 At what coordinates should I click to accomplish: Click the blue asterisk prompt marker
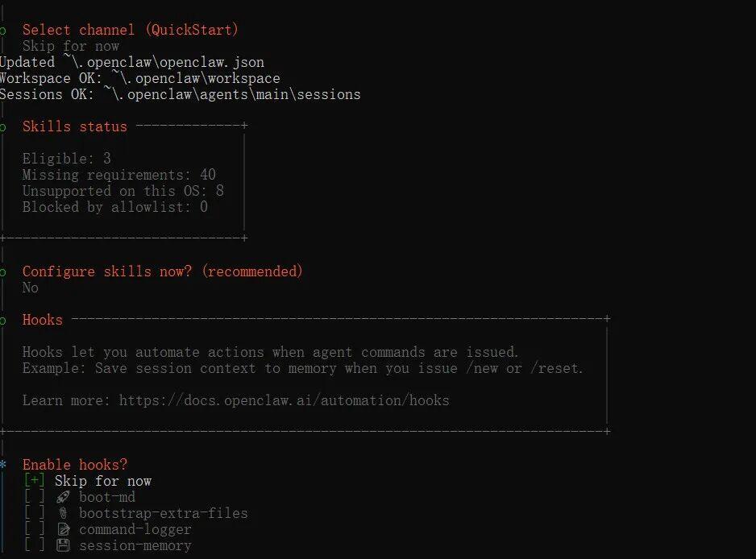[x=3, y=466]
